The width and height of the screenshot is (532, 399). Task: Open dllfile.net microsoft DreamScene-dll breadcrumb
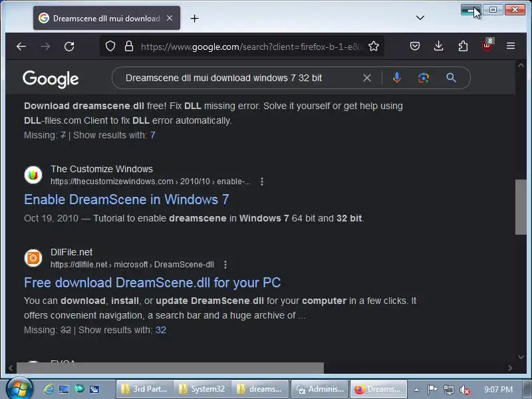[x=132, y=265]
